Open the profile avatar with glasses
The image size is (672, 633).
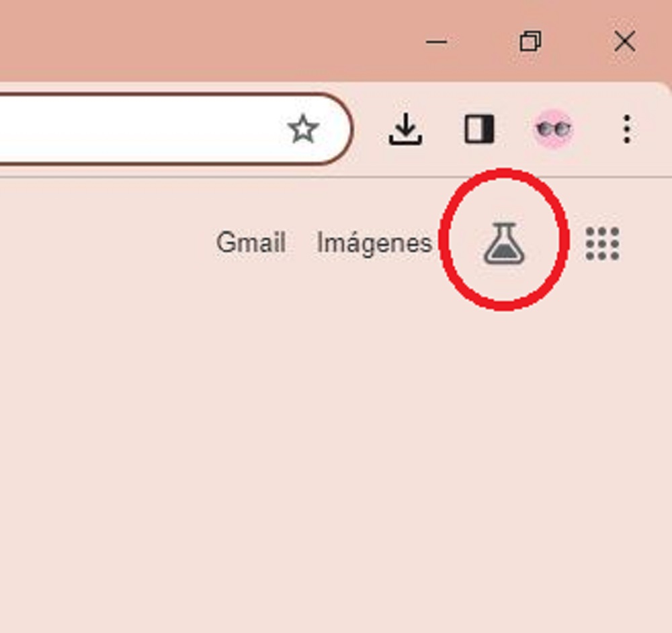click(x=553, y=128)
